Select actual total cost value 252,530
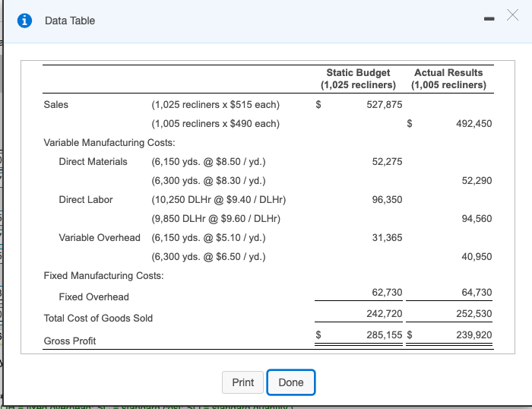 473,314
